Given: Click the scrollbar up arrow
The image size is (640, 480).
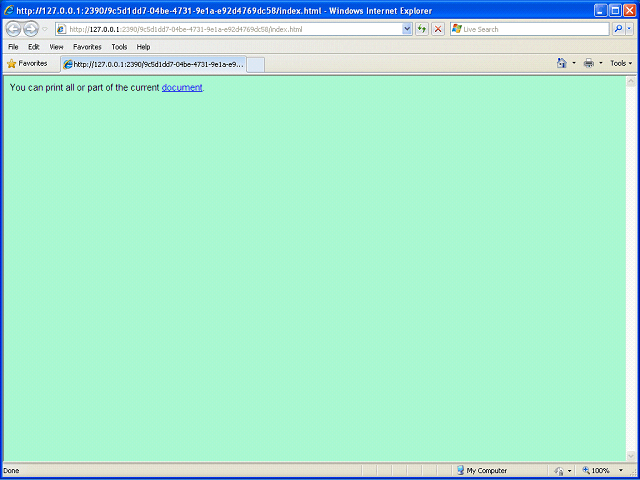Looking at the screenshot, I should point(631,81).
